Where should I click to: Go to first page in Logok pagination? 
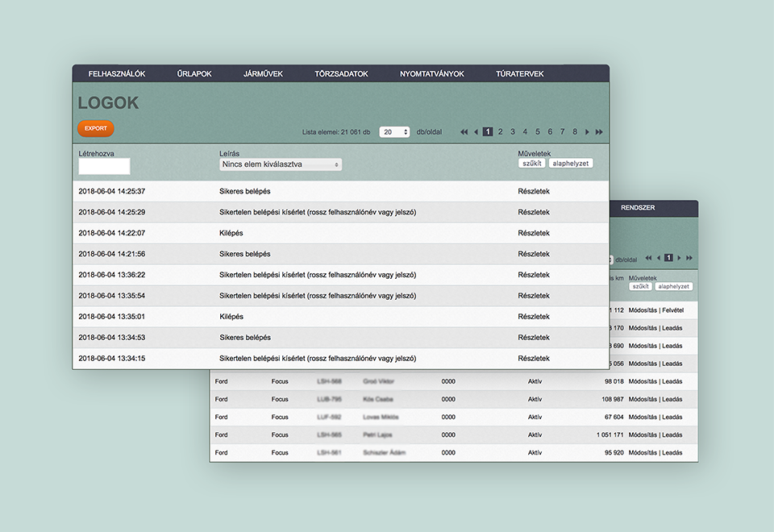pos(464,132)
